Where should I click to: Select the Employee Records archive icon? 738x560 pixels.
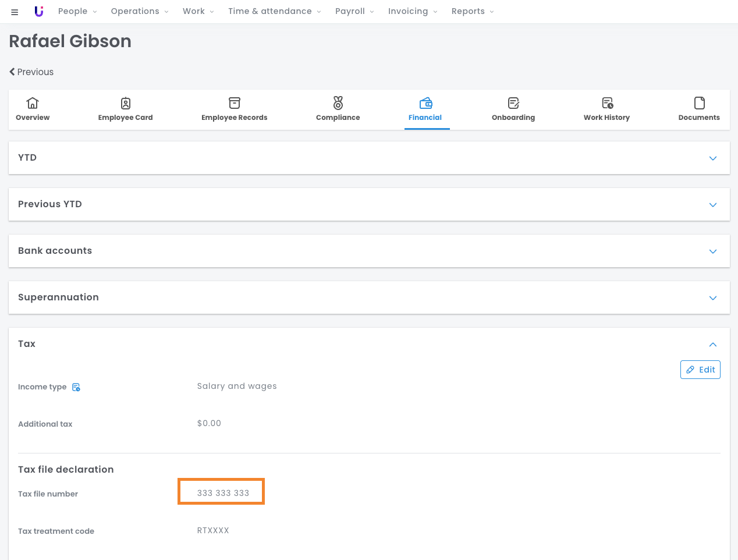point(235,103)
